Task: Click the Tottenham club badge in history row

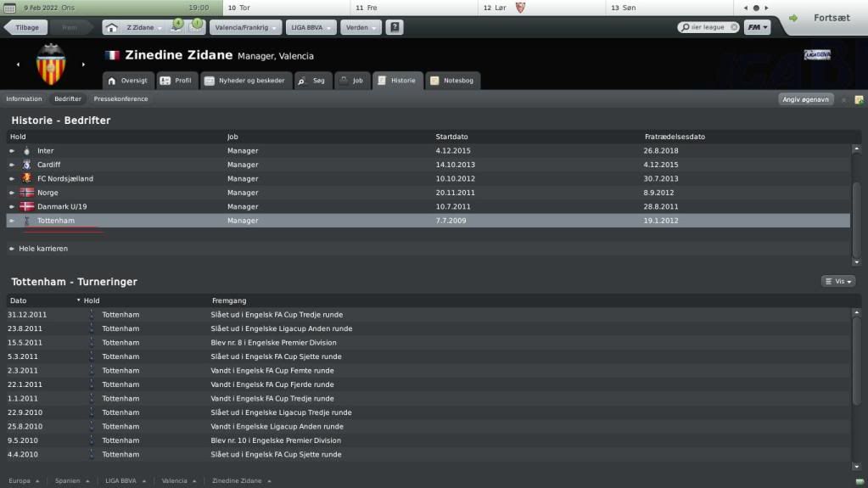Action: click(26, 221)
